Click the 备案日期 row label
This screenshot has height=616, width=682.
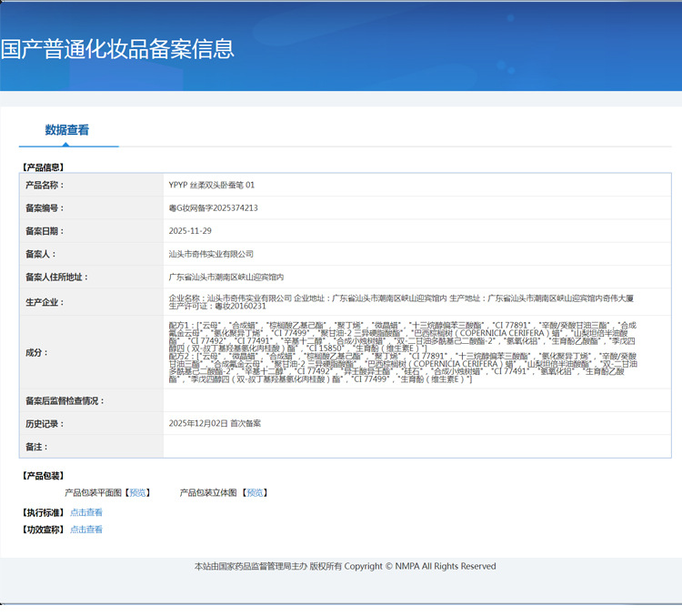[45, 231]
